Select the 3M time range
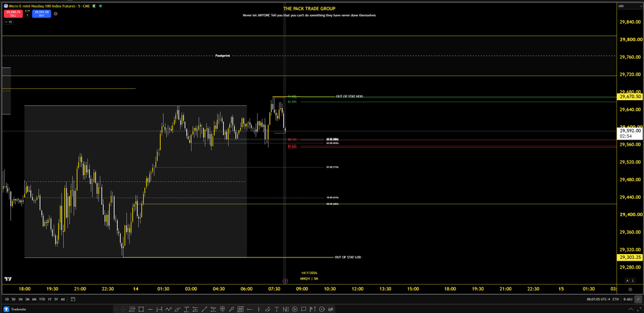644x313 pixels. click(x=27, y=299)
